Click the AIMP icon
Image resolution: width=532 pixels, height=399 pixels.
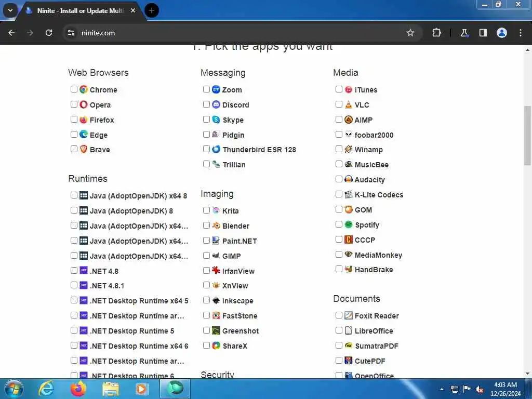(x=349, y=120)
